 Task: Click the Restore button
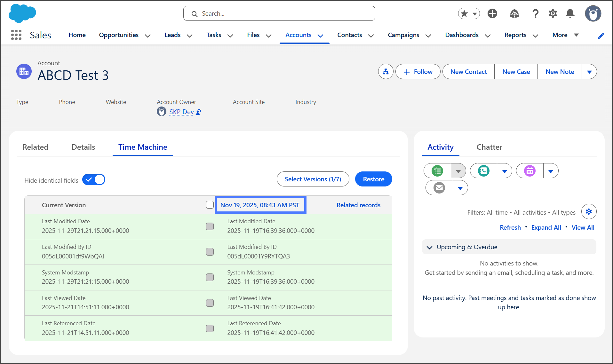pyautogui.click(x=373, y=179)
